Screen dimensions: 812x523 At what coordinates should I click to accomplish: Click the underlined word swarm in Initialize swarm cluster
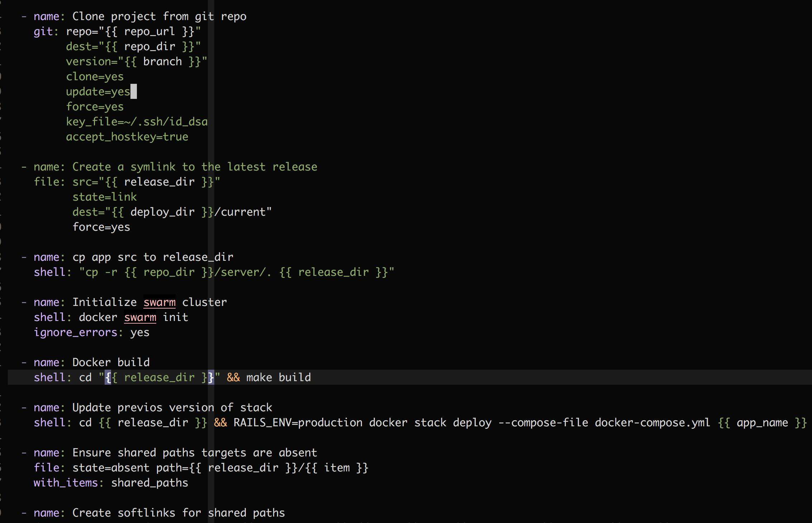click(x=159, y=302)
